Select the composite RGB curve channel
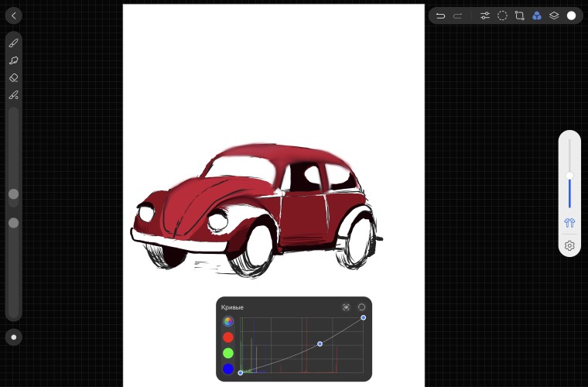Image resolution: width=588 pixels, height=387 pixels. 228,321
